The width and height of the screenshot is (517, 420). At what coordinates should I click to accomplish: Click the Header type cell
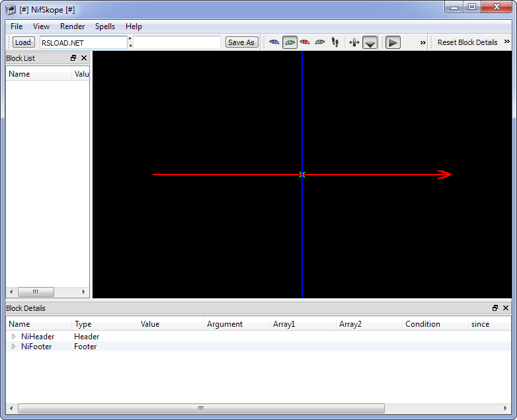87,337
